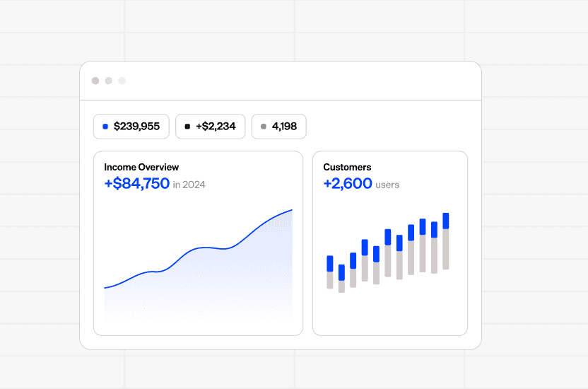
Task: Click the shortest bar in Customers chart
Action: (x=341, y=279)
